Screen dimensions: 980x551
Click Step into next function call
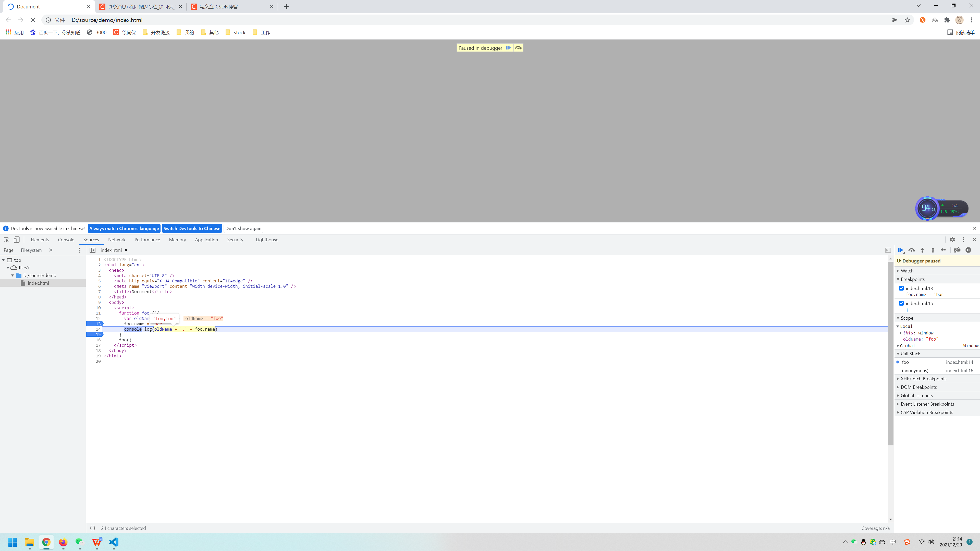tap(922, 250)
